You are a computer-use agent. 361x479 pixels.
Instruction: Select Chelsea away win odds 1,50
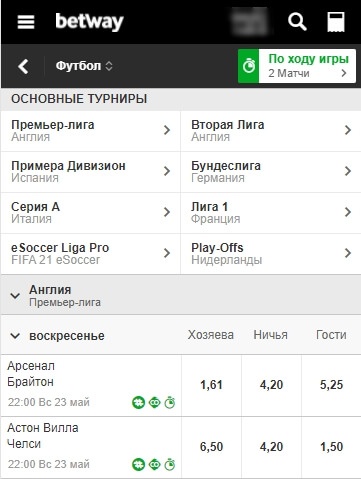pyautogui.click(x=331, y=447)
